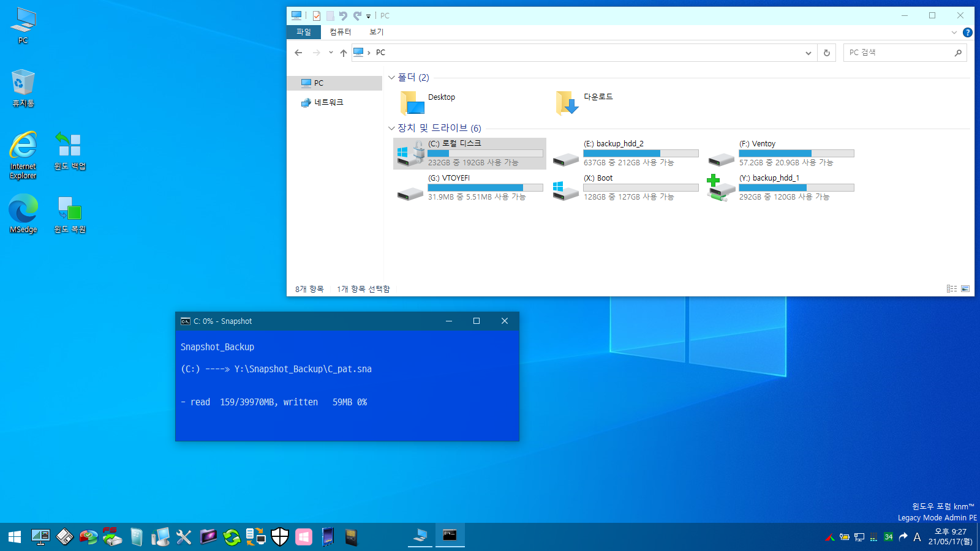Viewport: 980px width, 551px height.
Task: Open the address bar history dropdown
Action: (809, 53)
